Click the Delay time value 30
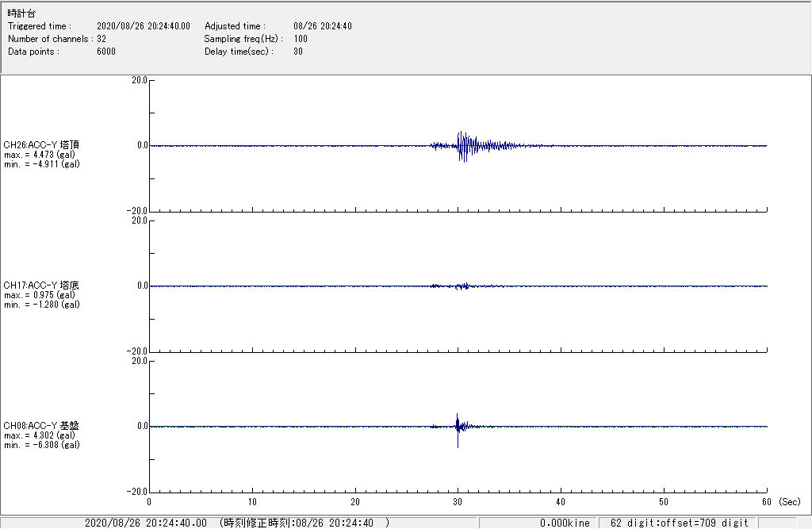812x529 pixels. pyautogui.click(x=298, y=52)
